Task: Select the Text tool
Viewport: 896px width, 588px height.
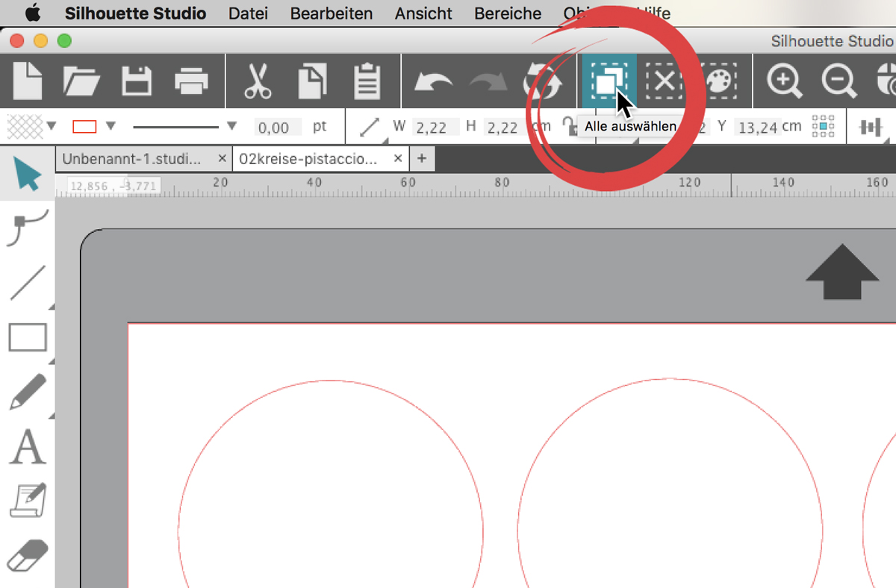Action: coord(27,447)
